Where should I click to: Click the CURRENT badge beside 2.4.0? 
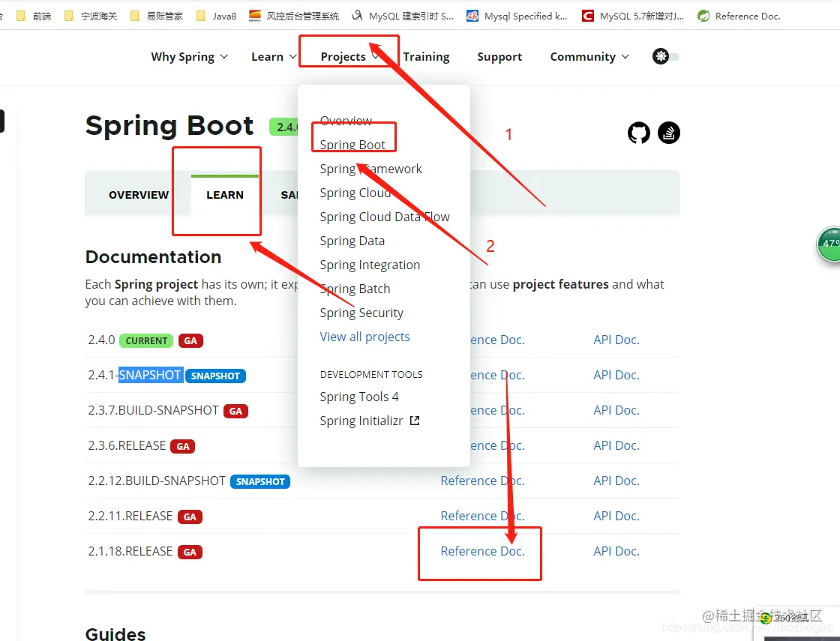pos(146,340)
